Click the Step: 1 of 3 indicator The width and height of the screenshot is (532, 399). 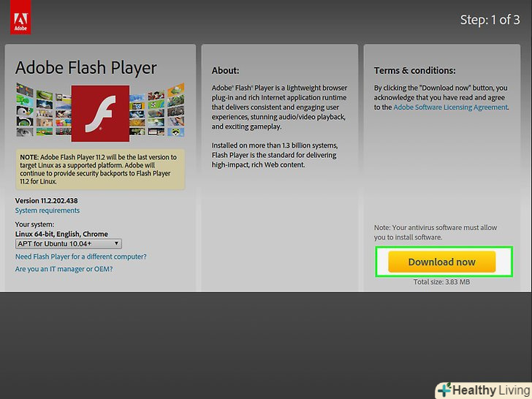490,20
